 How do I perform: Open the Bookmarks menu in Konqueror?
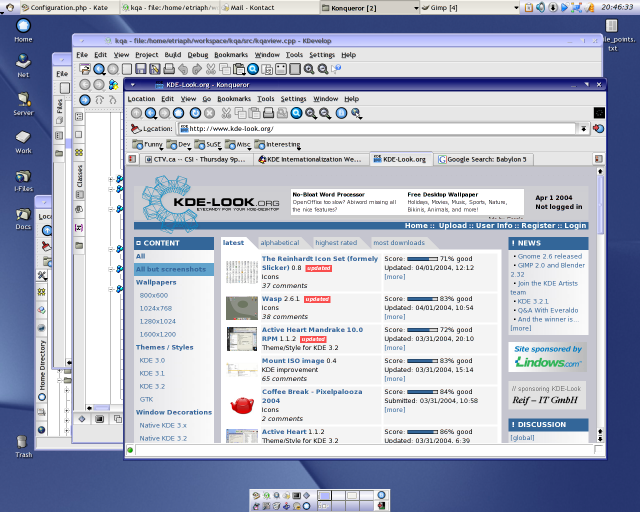coord(234,99)
